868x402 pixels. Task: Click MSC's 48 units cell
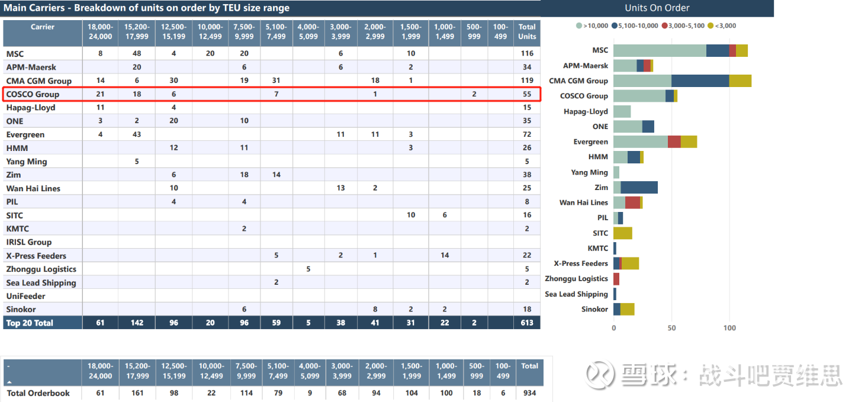(137, 53)
